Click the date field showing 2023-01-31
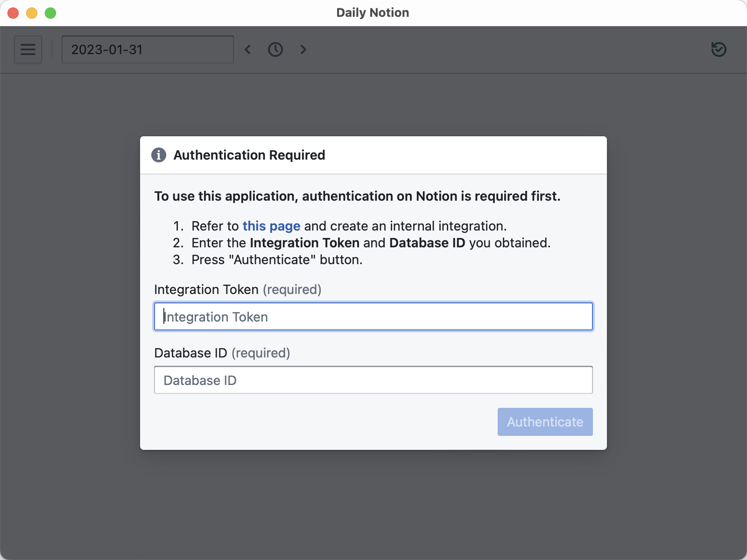 coord(148,49)
